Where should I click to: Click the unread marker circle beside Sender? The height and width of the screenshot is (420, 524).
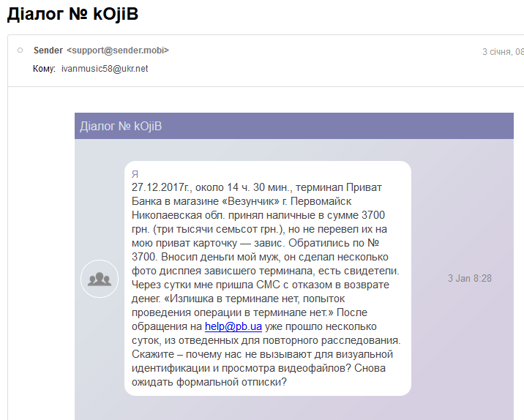tap(20, 50)
